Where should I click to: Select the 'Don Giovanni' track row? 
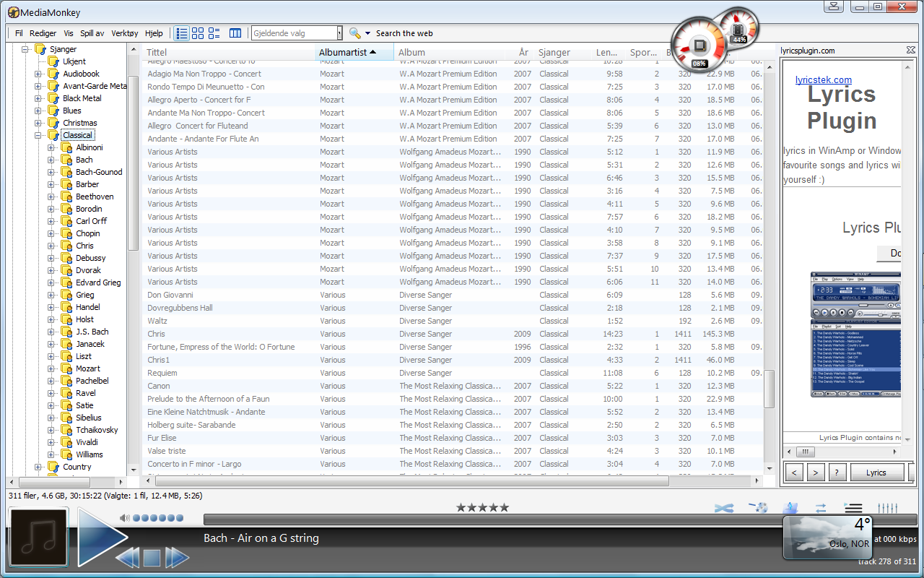(453, 295)
